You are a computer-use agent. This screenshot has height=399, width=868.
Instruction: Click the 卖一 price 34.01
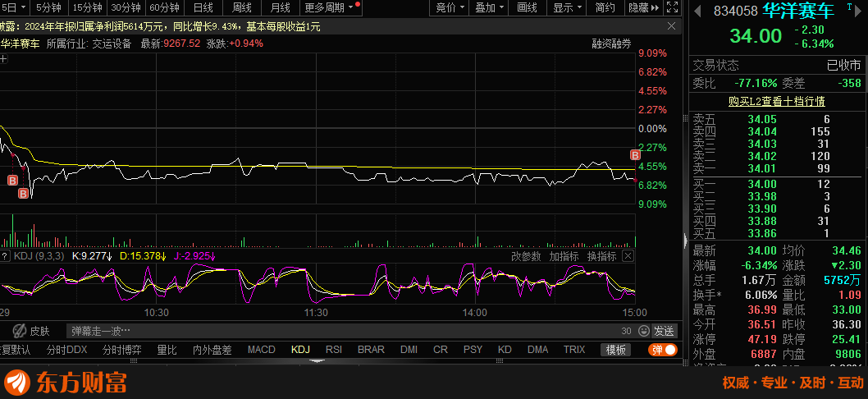pos(761,168)
